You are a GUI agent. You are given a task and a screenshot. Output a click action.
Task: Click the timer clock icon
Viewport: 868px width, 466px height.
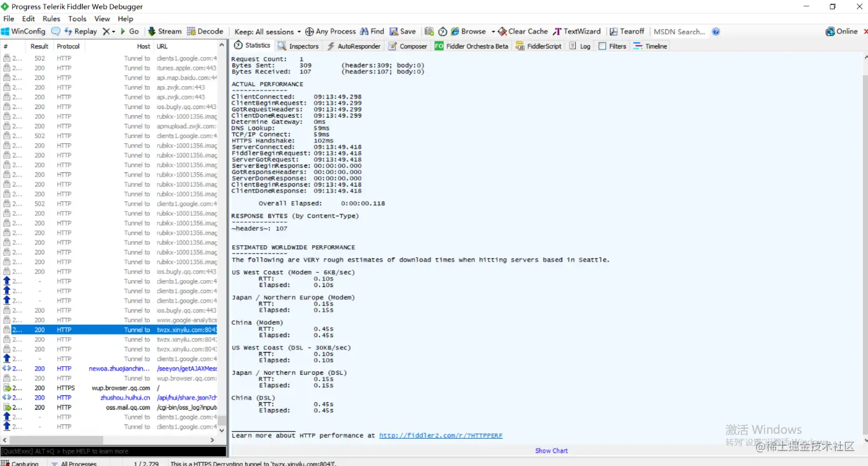(x=443, y=32)
